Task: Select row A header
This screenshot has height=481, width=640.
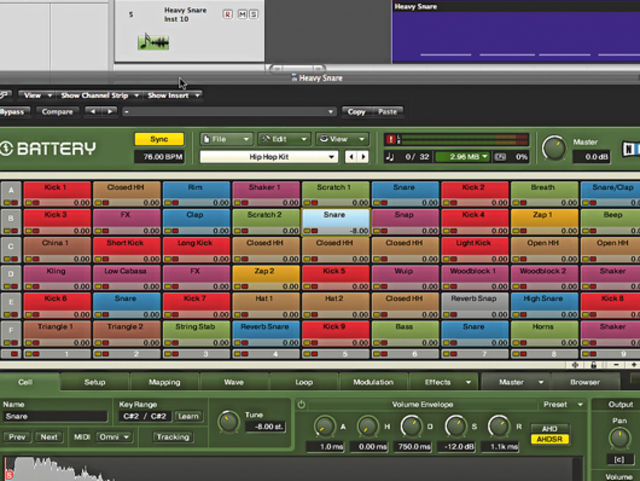Action: [11, 194]
